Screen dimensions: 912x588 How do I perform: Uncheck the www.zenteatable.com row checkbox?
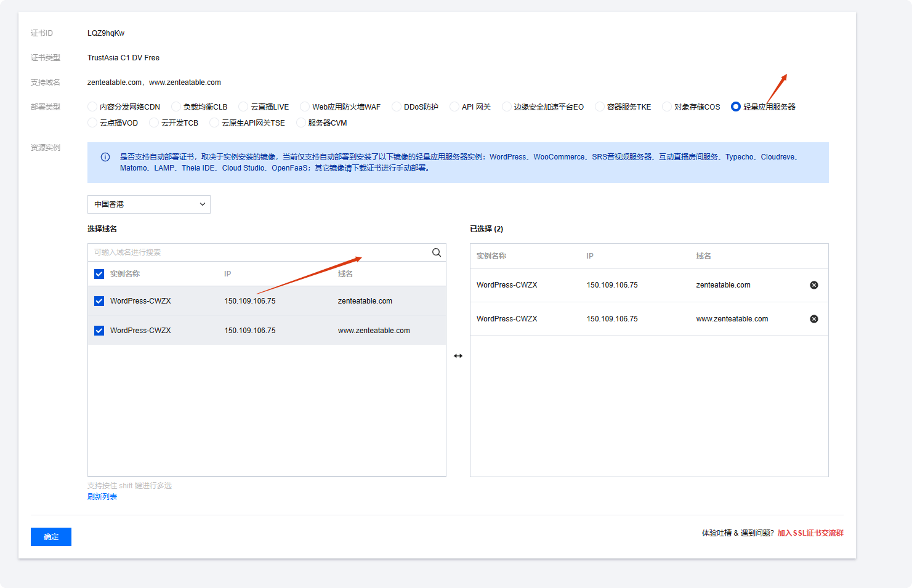(x=99, y=331)
